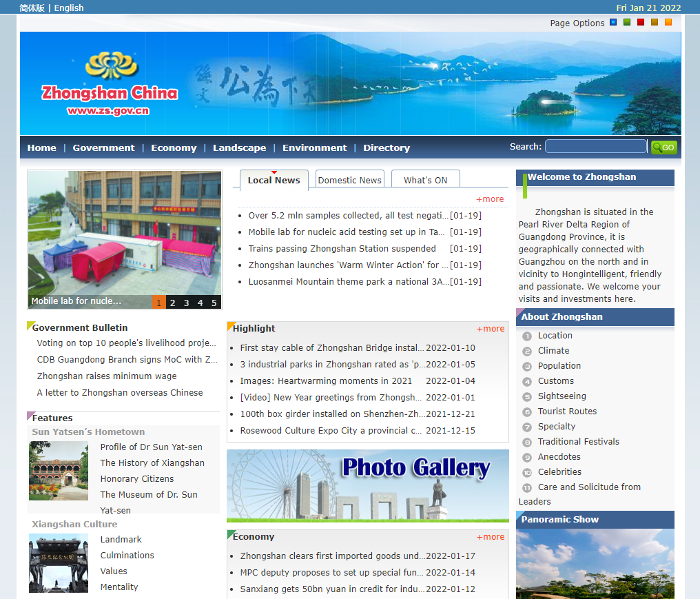The height and width of the screenshot is (599, 700).
Task: Select the green page option swatch
Action: (627, 22)
